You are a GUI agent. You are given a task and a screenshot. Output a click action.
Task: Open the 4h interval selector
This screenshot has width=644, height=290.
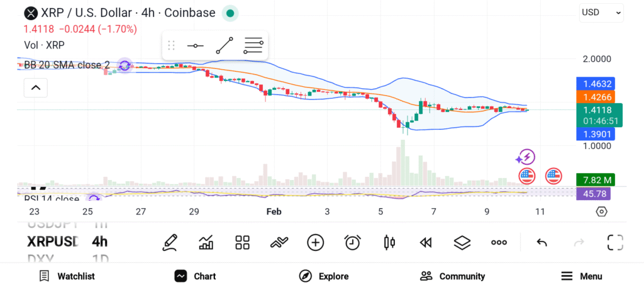pos(99,242)
